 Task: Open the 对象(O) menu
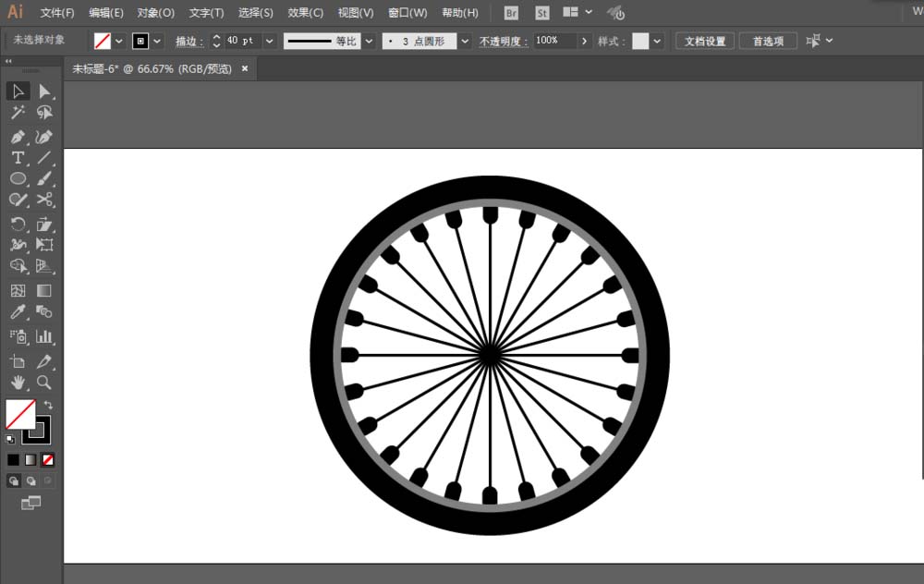155,13
